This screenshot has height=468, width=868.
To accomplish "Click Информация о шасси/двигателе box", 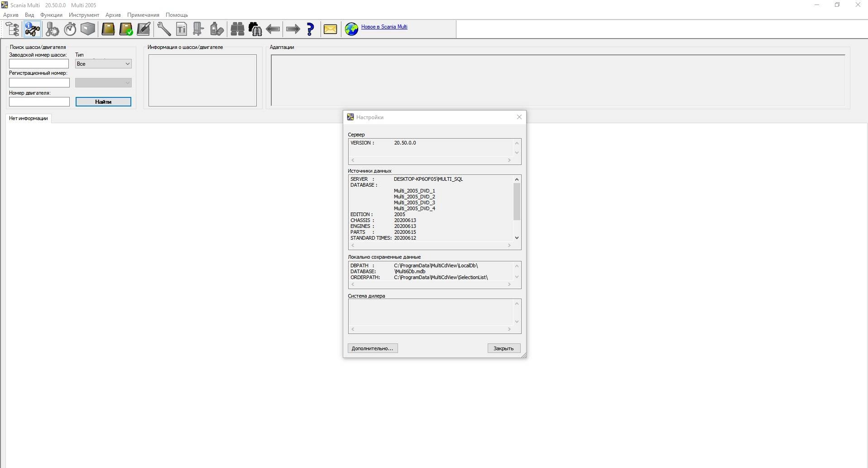I will point(202,80).
